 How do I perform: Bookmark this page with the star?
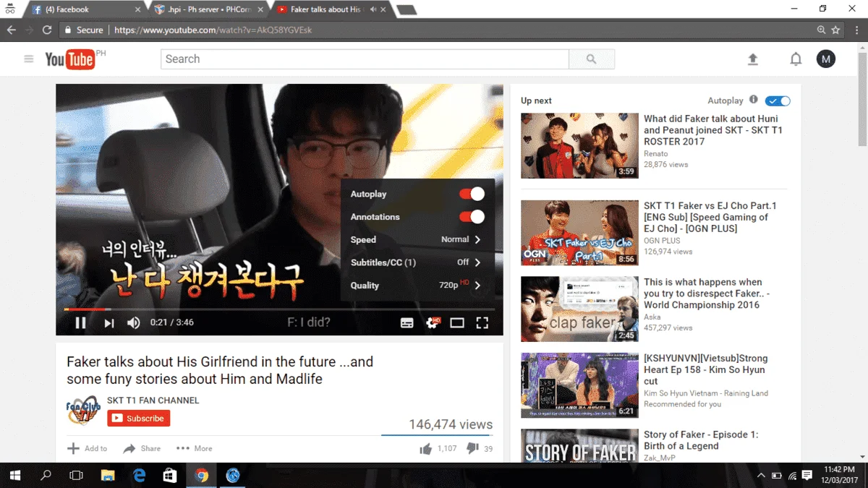pos(836,30)
